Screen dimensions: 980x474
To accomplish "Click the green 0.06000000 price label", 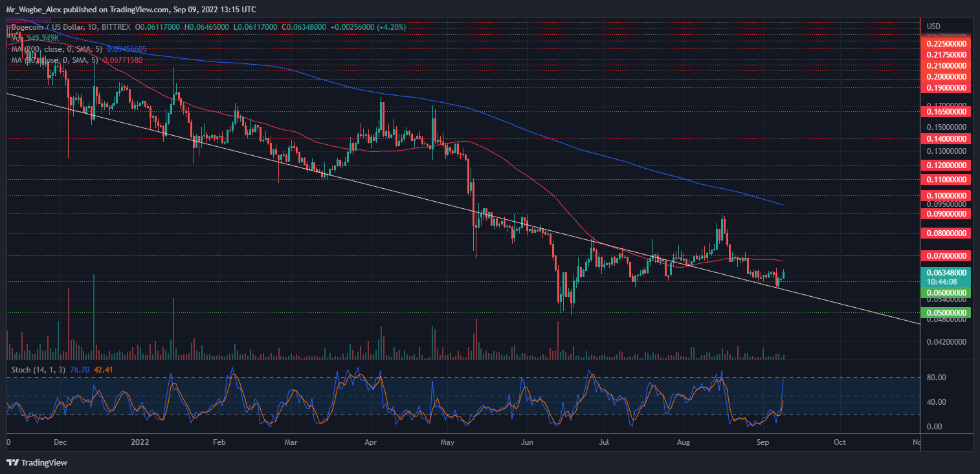I will point(947,293).
